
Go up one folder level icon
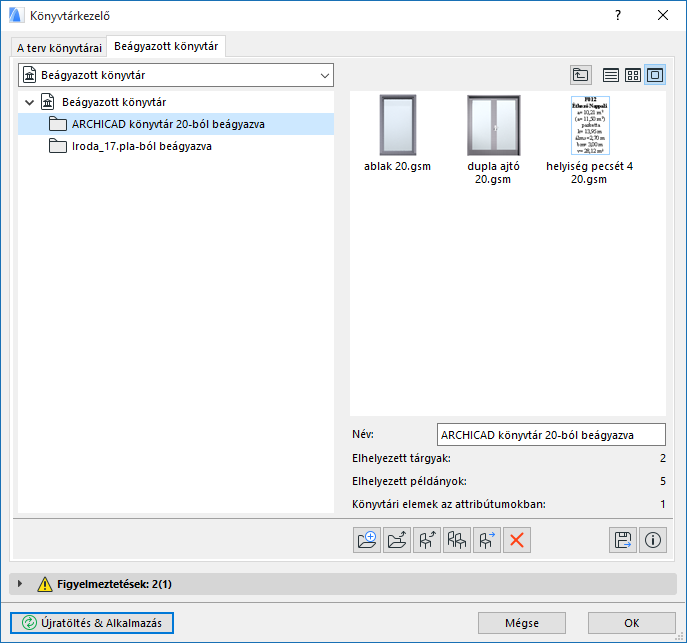click(581, 75)
